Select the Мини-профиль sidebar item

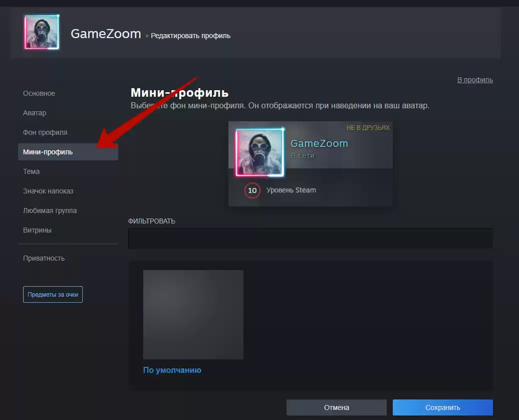[68, 152]
